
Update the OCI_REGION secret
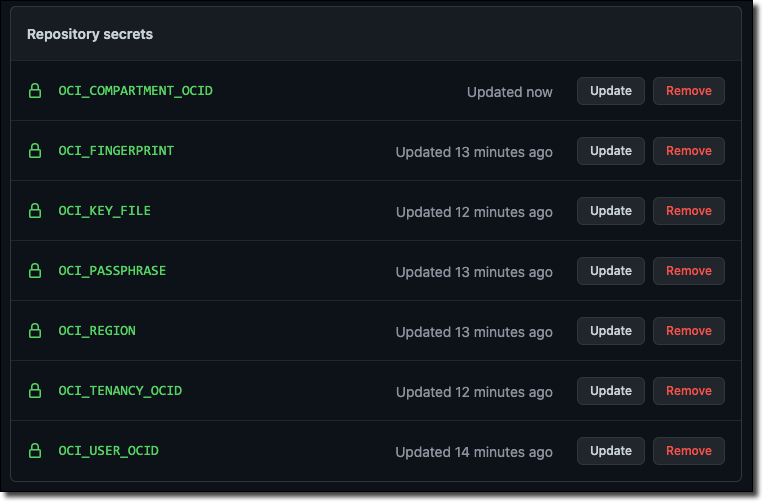[x=610, y=331]
